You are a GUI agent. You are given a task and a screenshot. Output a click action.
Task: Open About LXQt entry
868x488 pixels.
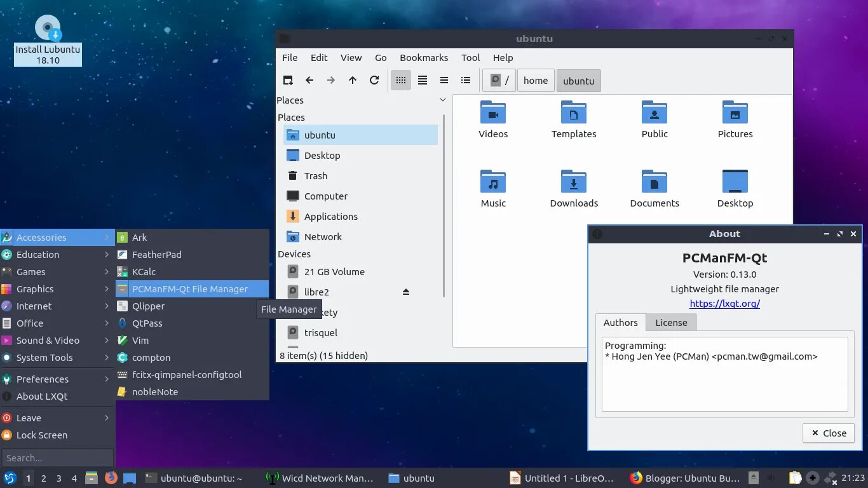click(57, 396)
